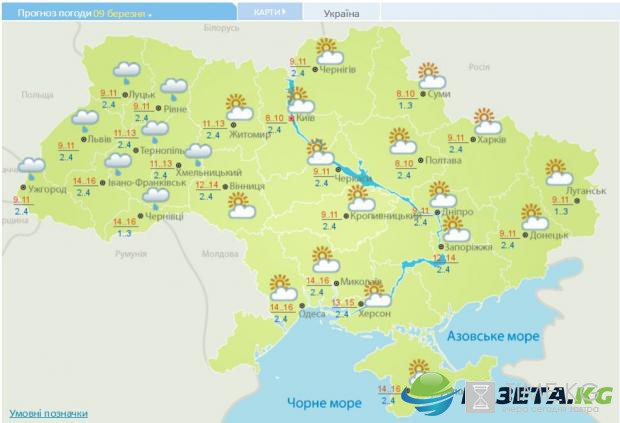This screenshot has height=423, width=620.
Task: Click the cloudy icon above Херсон
Action: click(378, 294)
